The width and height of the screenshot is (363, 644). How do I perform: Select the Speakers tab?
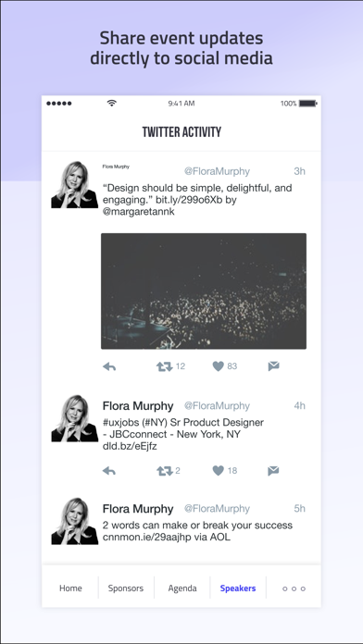tap(238, 588)
